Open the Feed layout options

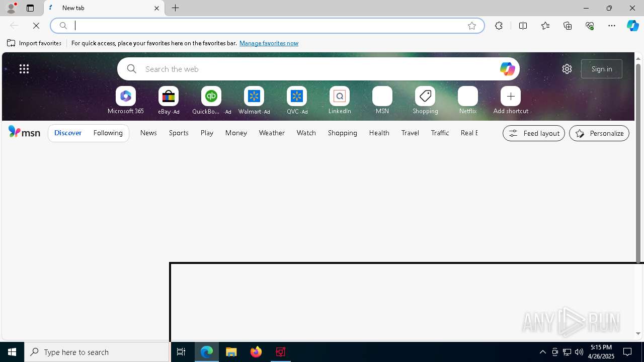(534, 133)
